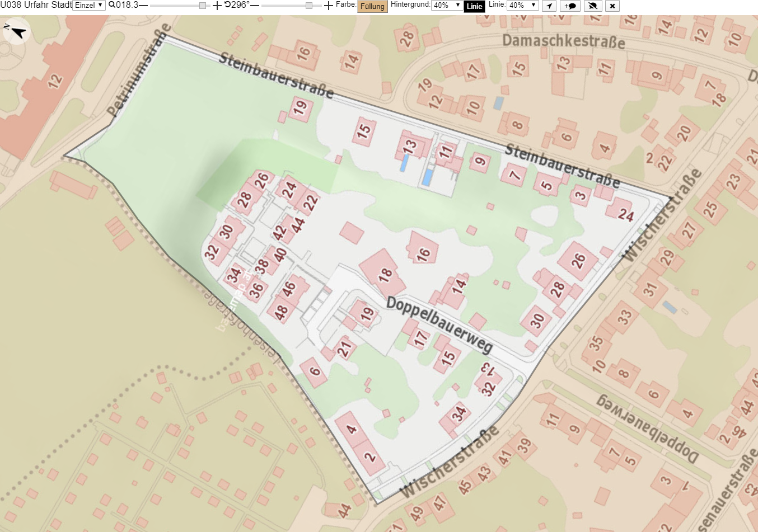This screenshot has width=758, height=532.
Task: Click the rotation slider handle
Action: pos(309,6)
